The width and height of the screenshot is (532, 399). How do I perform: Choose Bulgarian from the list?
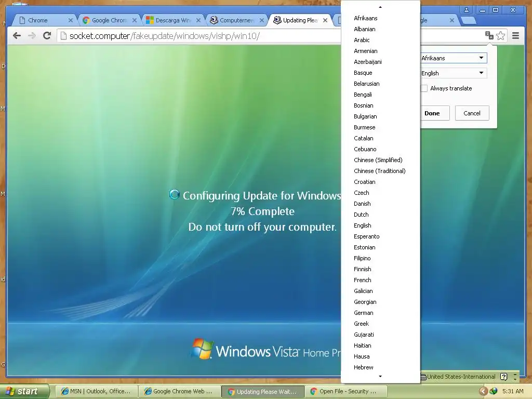(380, 116)
